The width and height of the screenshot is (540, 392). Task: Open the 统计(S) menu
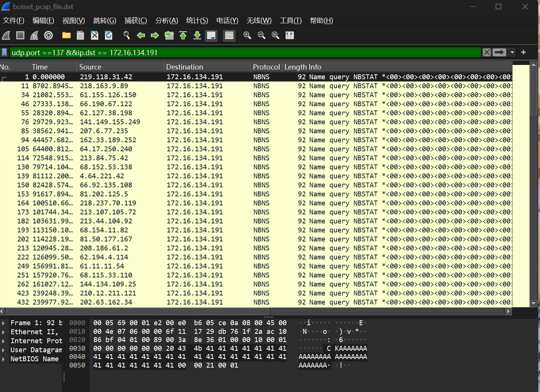click(197, 21)
